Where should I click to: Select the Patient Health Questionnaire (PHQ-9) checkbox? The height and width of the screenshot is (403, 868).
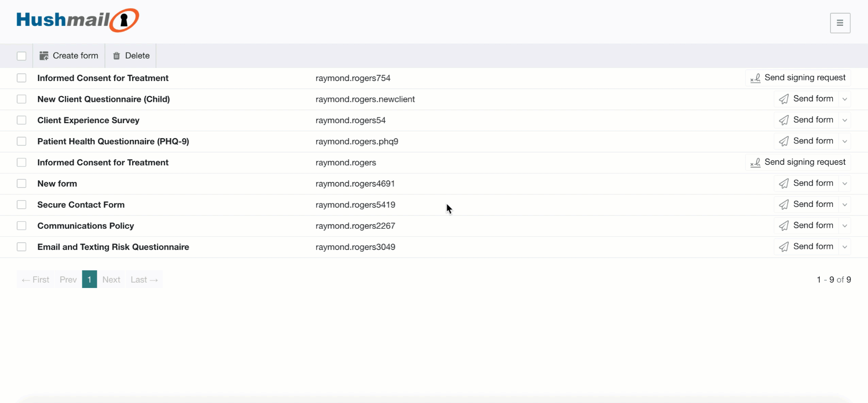[x=22, y=141]
